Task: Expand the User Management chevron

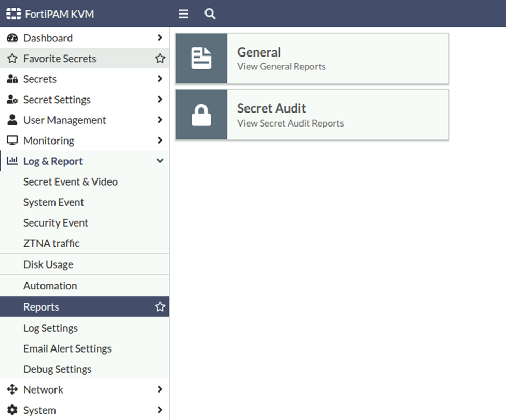Action: point(160,120)
